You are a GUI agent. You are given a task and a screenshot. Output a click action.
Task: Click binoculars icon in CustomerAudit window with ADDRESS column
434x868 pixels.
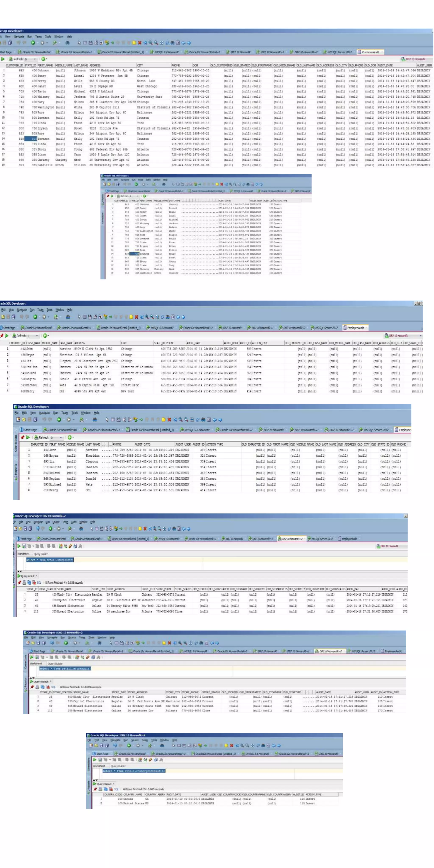(67, 43)
